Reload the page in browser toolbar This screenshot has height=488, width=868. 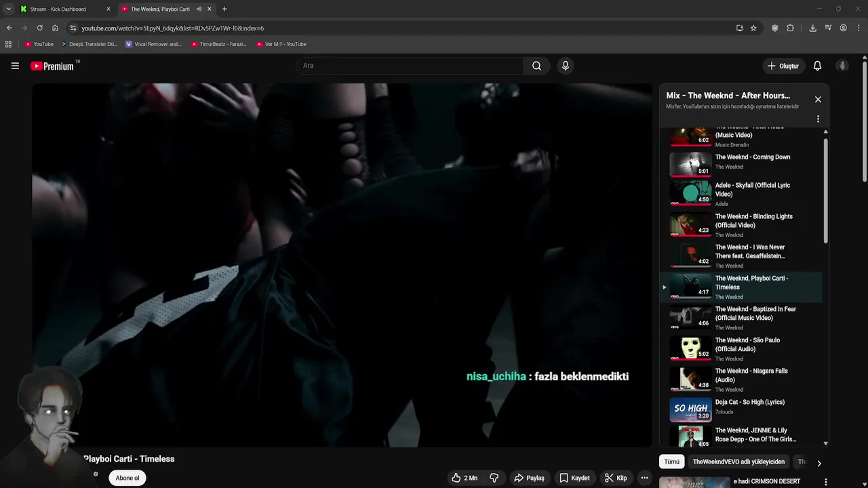39,28
